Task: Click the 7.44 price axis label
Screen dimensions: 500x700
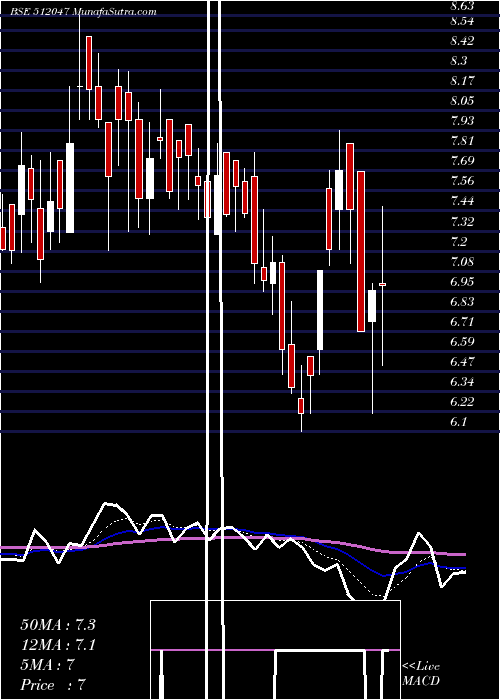Action: (462, 201)
